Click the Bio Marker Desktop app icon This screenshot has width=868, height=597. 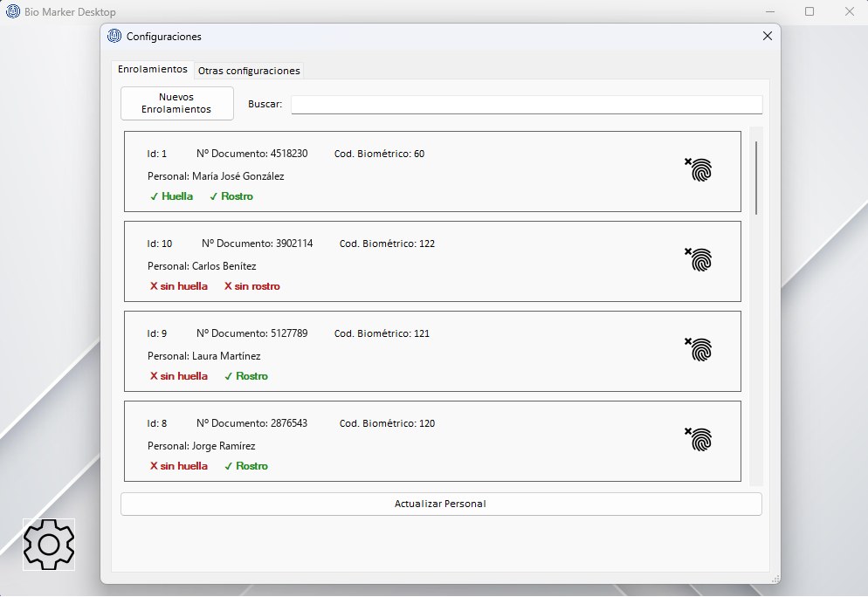tap(13, 11)
